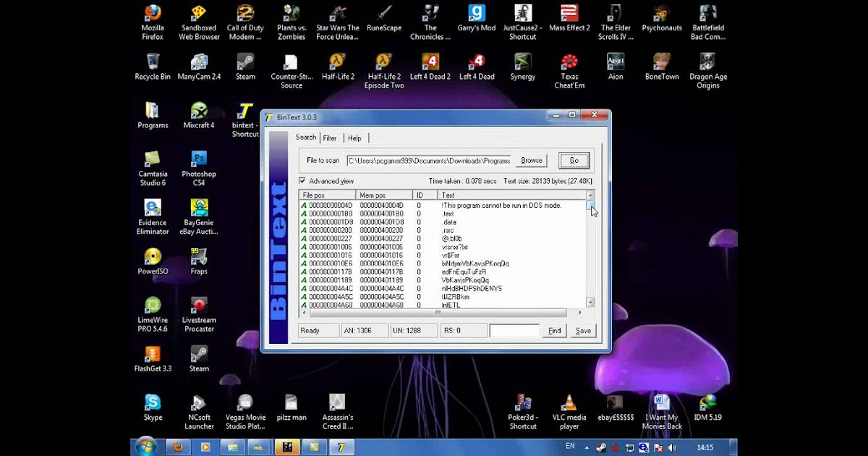Select the Search tab in BinText
The height and width of the screenshot is (456, 868).
[306, 137]
